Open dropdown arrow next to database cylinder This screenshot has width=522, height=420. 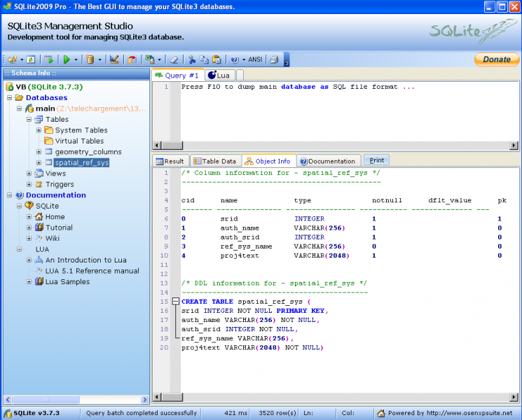tap(99, 60)
